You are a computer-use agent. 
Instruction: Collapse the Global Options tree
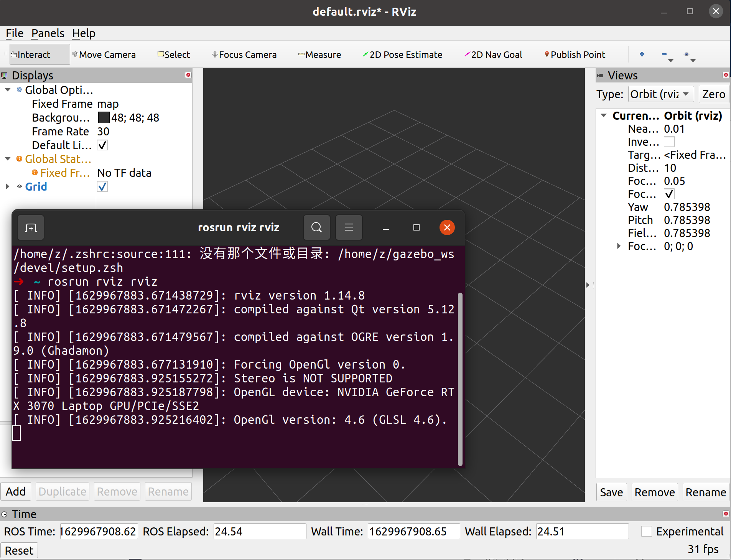tap(7, 90)
